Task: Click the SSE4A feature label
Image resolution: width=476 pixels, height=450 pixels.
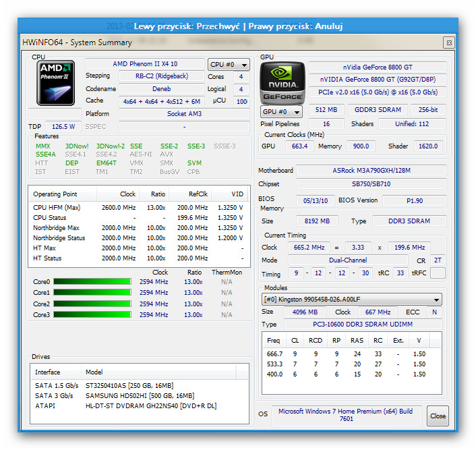Action: coord(46,154)
